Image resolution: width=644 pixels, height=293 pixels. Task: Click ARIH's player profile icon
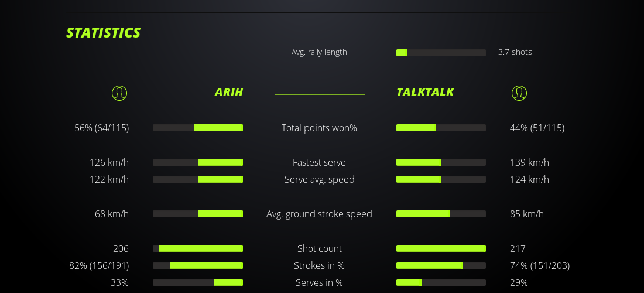click(119, 93)
